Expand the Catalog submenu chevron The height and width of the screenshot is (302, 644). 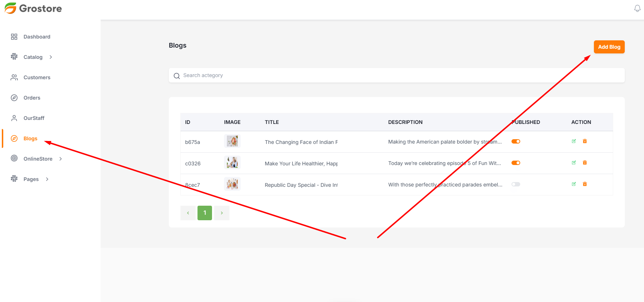[51, 57]
